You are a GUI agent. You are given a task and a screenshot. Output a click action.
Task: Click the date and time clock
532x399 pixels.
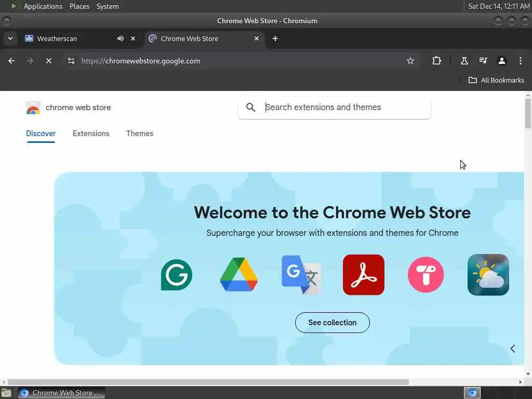point(499,6)
